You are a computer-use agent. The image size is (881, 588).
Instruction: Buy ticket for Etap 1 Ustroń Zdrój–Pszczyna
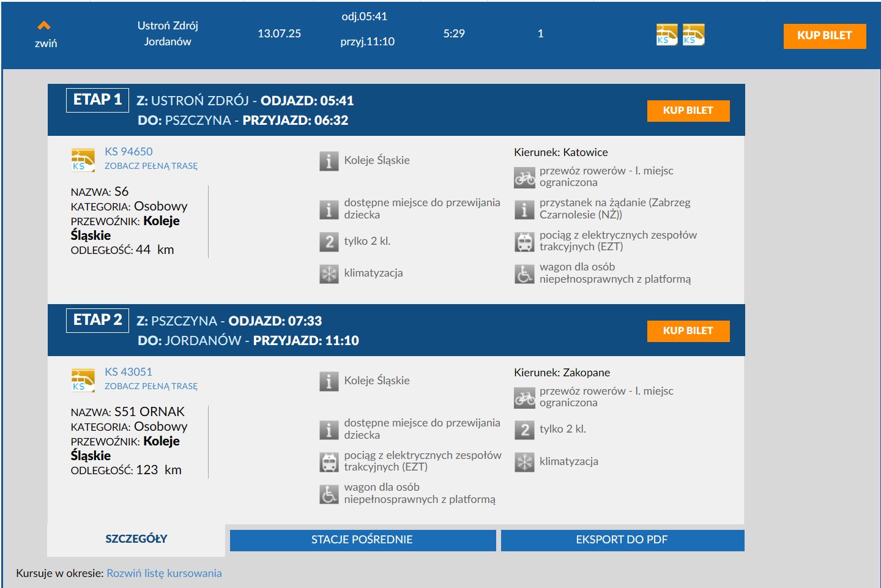[688, 111]
